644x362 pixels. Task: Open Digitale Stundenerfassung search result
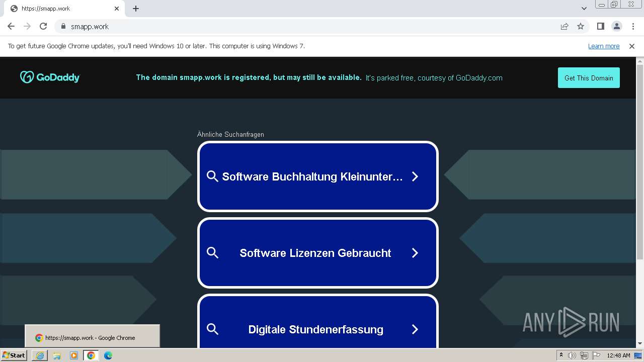tap(318, 322)
